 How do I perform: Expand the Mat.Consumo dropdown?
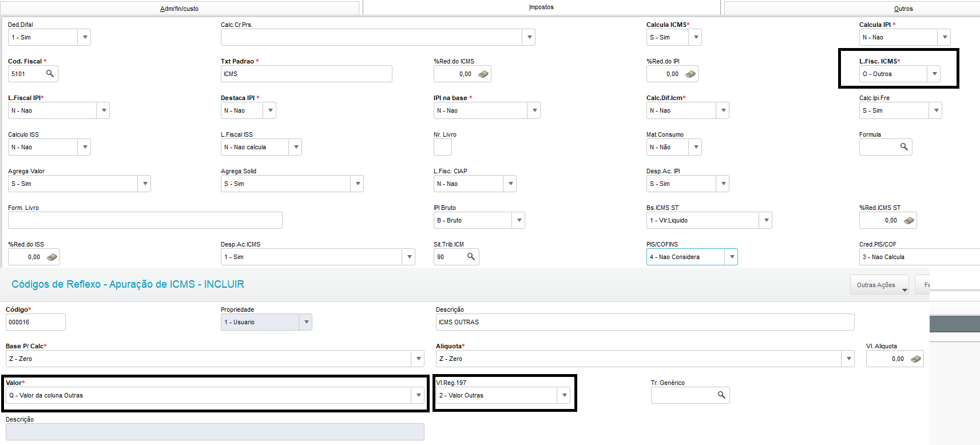[x=696, y=147]
